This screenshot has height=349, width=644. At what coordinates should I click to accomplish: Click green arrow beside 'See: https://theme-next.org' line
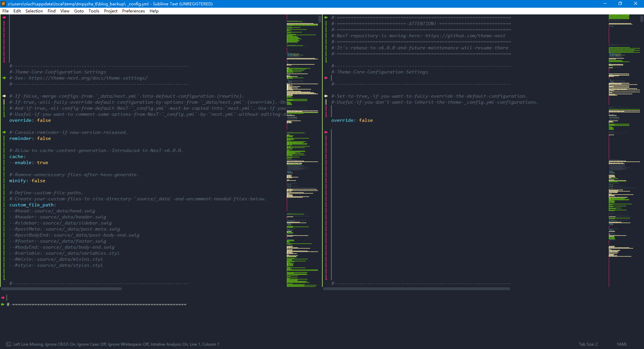pyautogui.click(x=4, y=78)
